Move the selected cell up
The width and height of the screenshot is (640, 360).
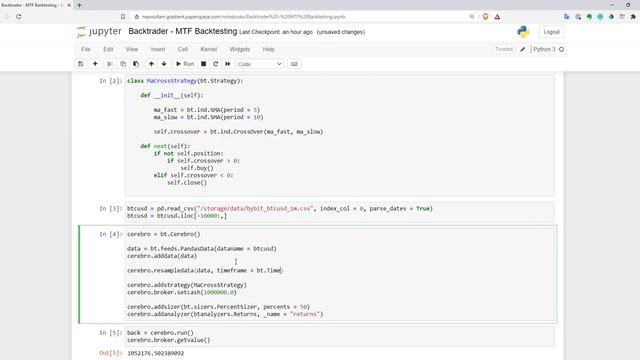click(151, 64)
